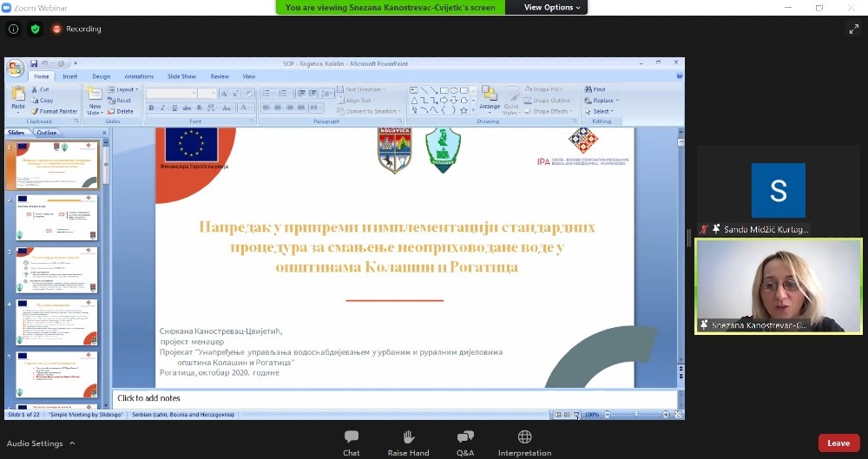Open the Interpretation language options
This screenshot has height=459, width=868.
tap(524, 442)
